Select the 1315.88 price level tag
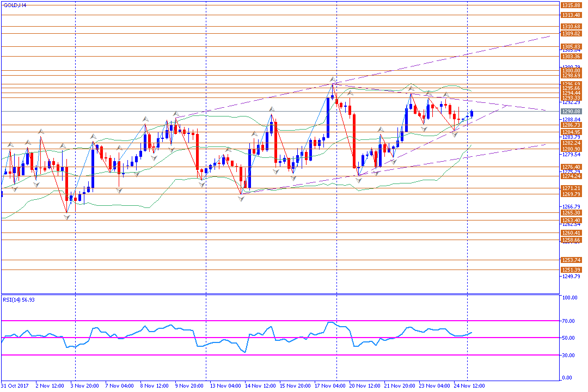Screen dimensions: 588x392 coord(571,5)
